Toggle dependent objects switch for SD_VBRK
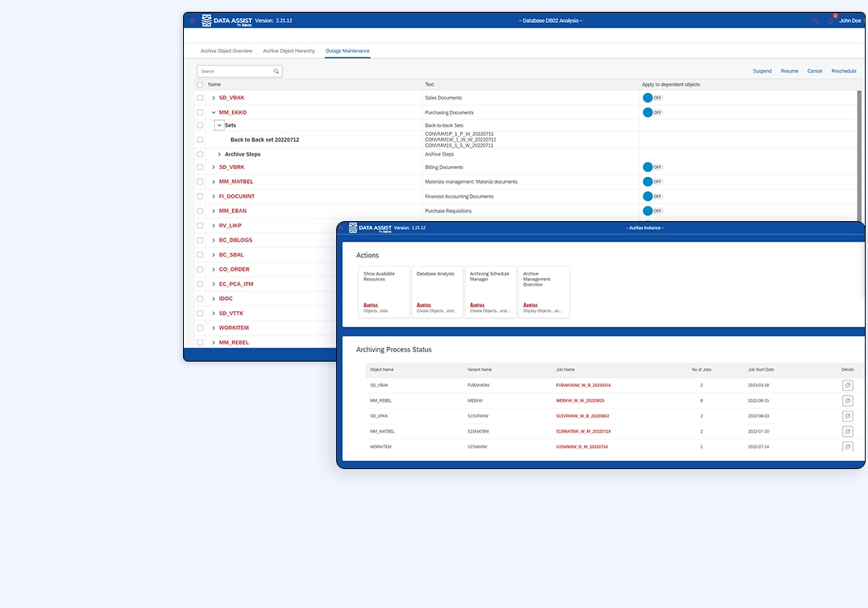This screenshot has width=868, height=608. point(653,167)
